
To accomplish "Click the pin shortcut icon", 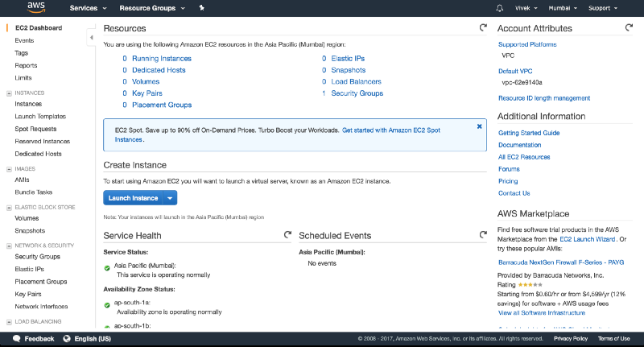I will click(x=202, y=8).
